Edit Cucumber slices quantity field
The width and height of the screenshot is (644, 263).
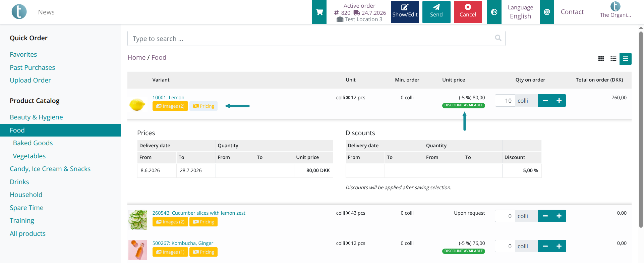pyautogui.click(x=505, y=216)
